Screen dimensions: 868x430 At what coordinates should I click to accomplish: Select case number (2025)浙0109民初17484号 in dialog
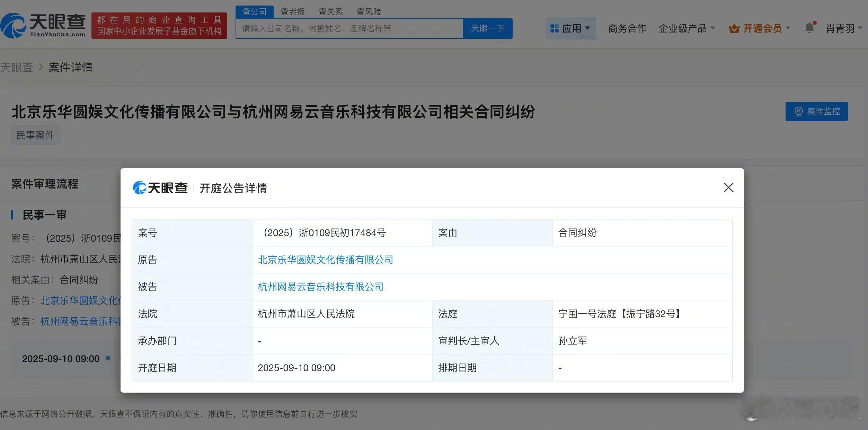[x=322, y=233]
